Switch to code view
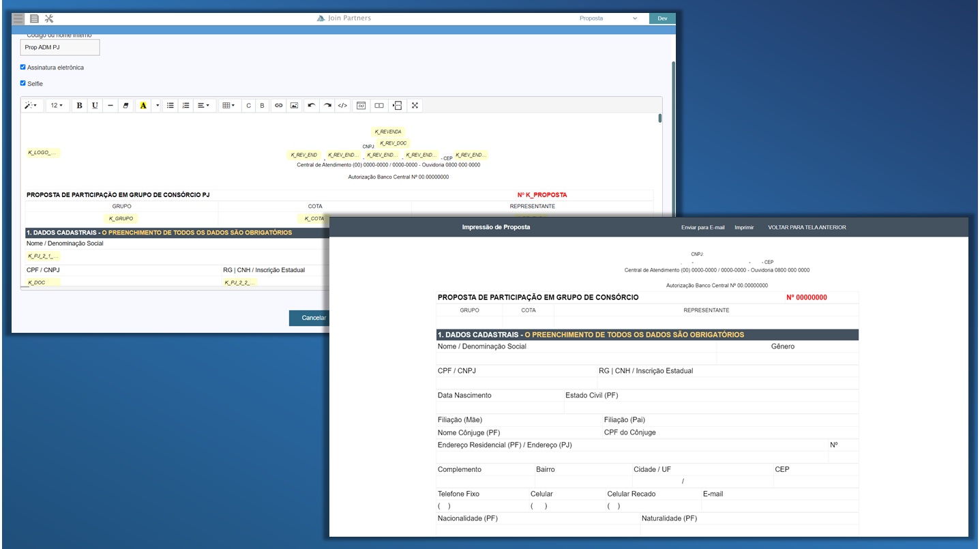This screenshot has height=549, width=980. 342,106
